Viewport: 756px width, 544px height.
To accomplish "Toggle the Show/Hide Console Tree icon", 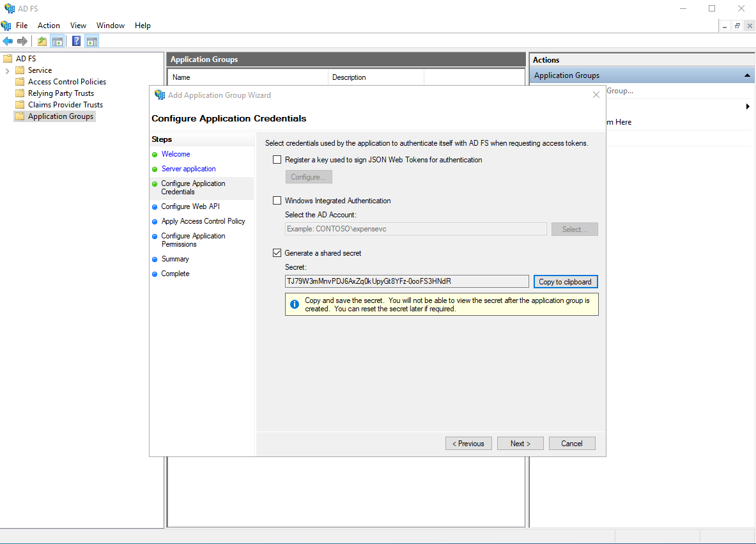I will (x=57, y=41).
